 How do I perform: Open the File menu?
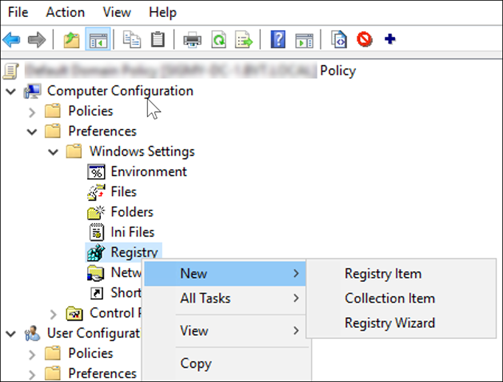tap(18, 12)
